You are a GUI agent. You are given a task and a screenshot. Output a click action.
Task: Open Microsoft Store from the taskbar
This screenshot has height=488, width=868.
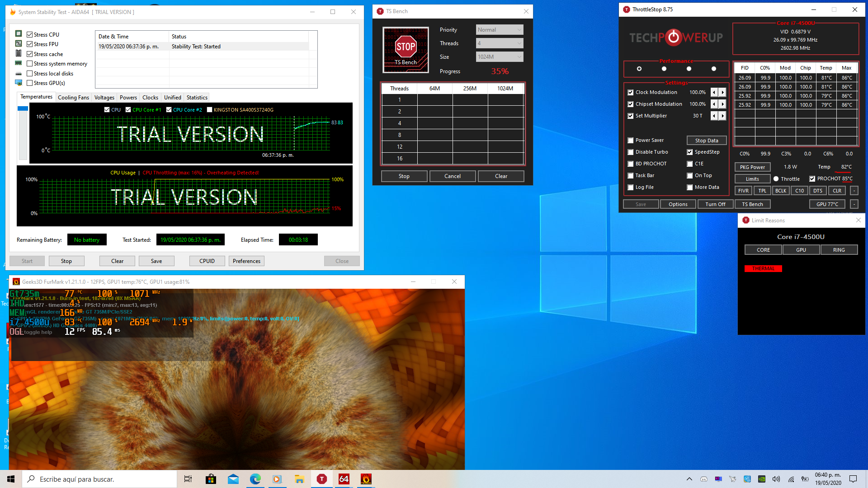[x=211, y=479]
